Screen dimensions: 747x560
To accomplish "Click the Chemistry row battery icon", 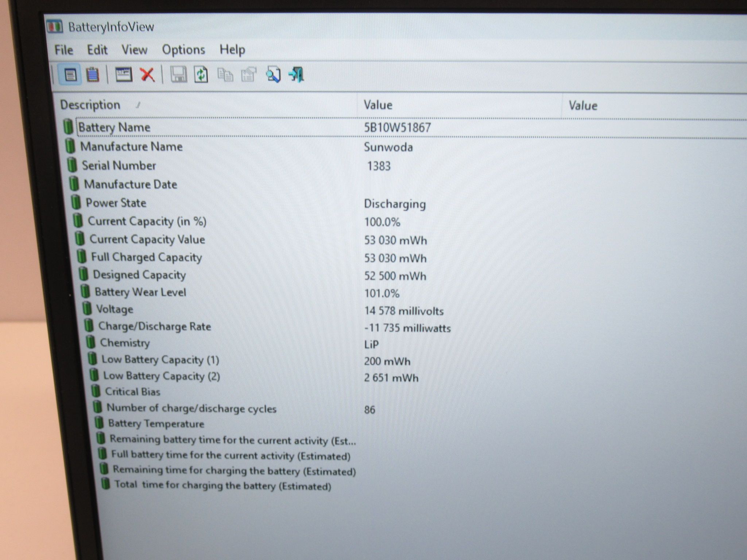I will 90,342.
